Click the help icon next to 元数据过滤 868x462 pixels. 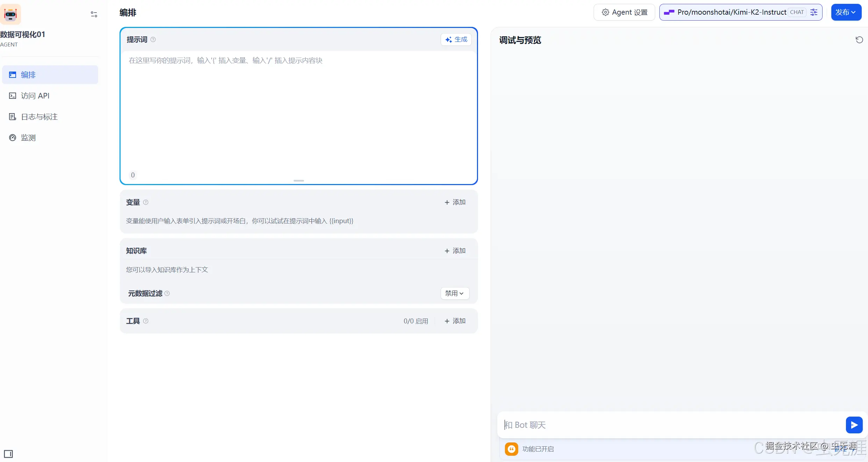click(x=167, y=293)
